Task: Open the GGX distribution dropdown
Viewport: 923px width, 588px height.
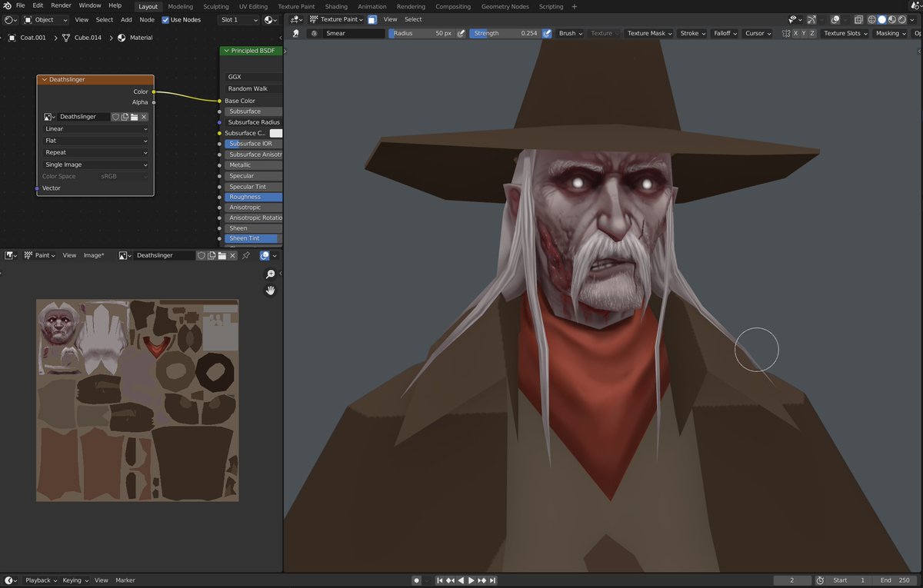Action: tap(254, 77)
